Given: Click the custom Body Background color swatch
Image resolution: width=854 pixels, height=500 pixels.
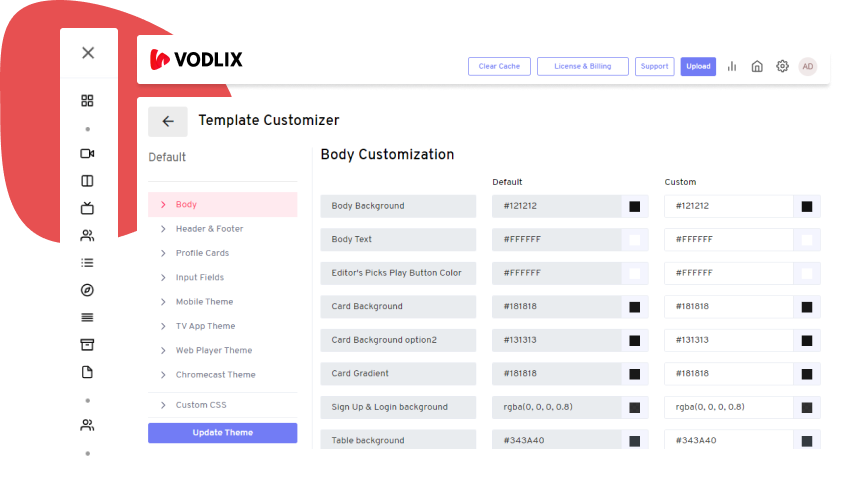Looking at the screenshot, I should tap(806, 207).
